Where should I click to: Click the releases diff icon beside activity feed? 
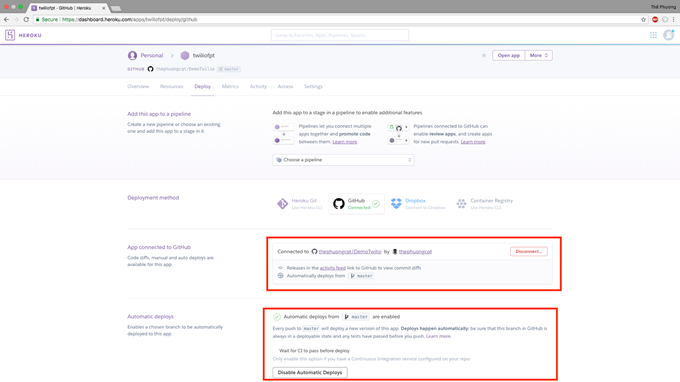281,268
